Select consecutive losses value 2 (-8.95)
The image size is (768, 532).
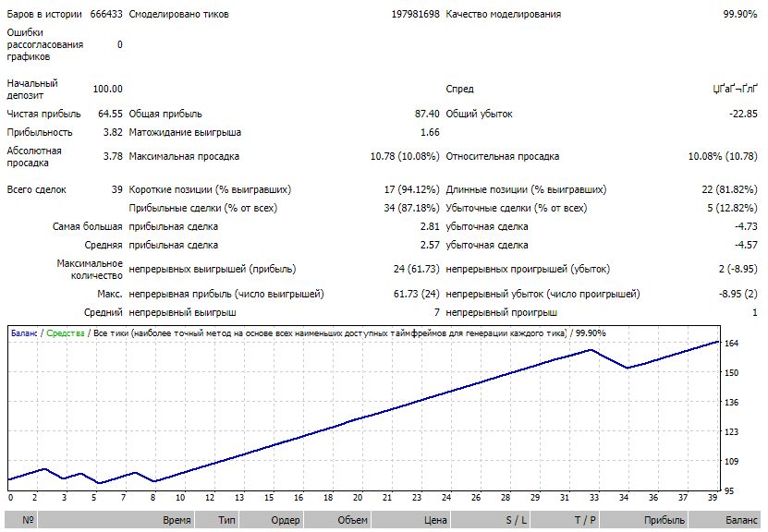[x=738, y=269]
